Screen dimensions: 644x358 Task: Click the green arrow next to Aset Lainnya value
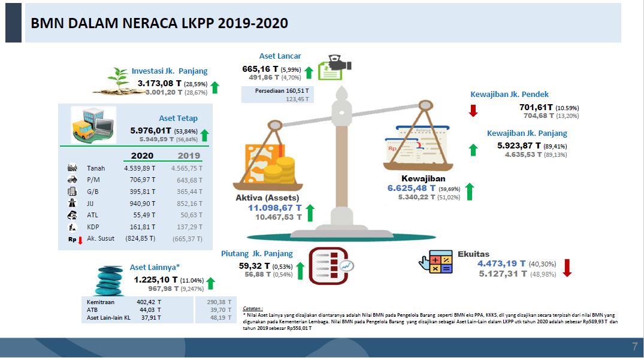click(211, 283)
